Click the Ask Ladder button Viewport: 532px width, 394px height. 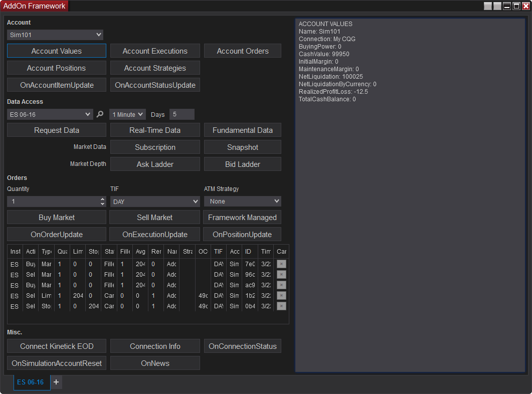[155, 164]
